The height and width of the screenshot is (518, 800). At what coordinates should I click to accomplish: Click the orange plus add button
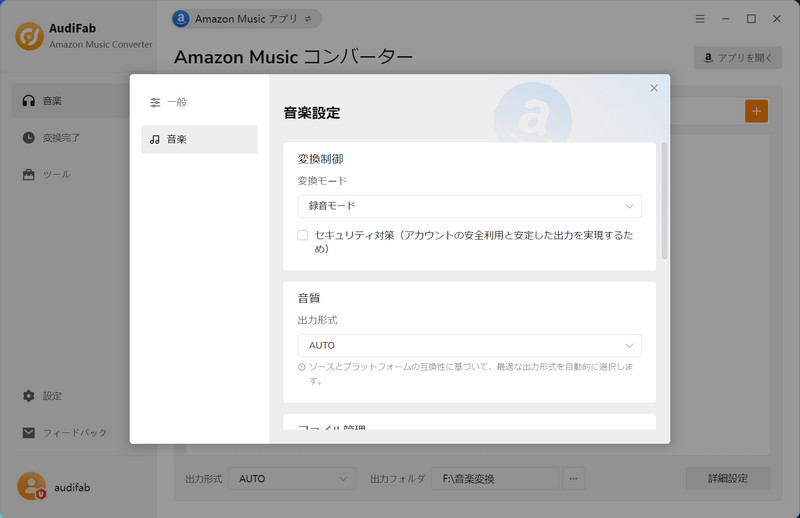pos(756,111)
